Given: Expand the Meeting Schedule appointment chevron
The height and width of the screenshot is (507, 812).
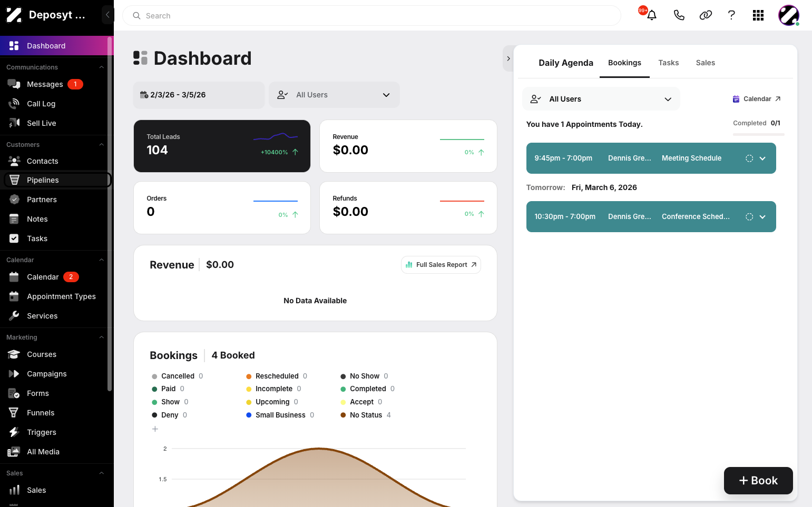Looking at the screenshot, I should point(762,158).
